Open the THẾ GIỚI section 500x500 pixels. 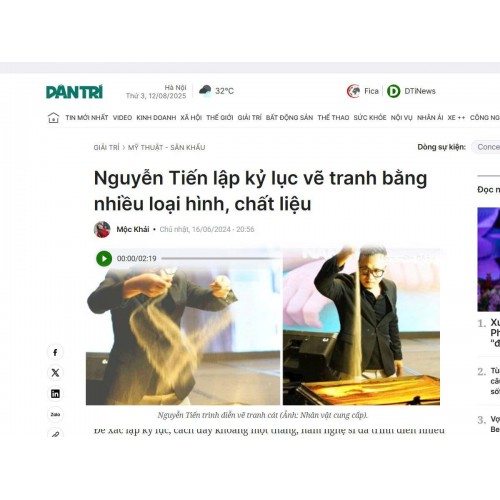click(x=220, y=118)
